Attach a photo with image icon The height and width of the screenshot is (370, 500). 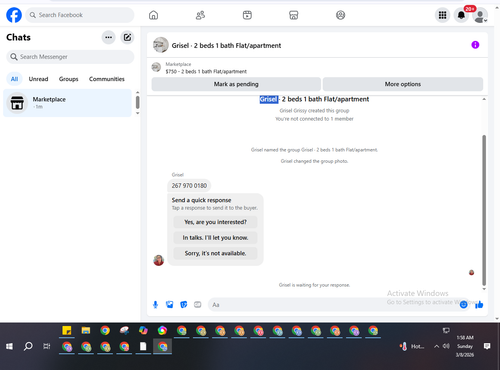(170, 305)
